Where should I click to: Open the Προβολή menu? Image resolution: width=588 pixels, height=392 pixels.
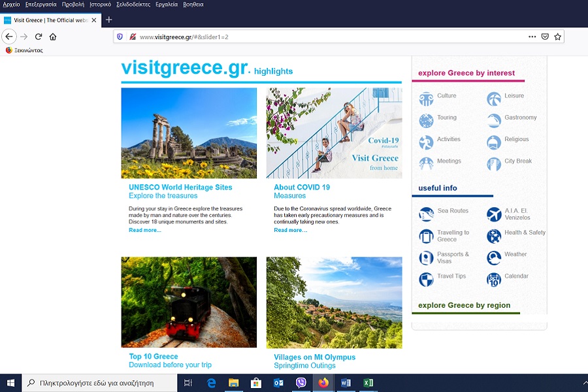73,5
